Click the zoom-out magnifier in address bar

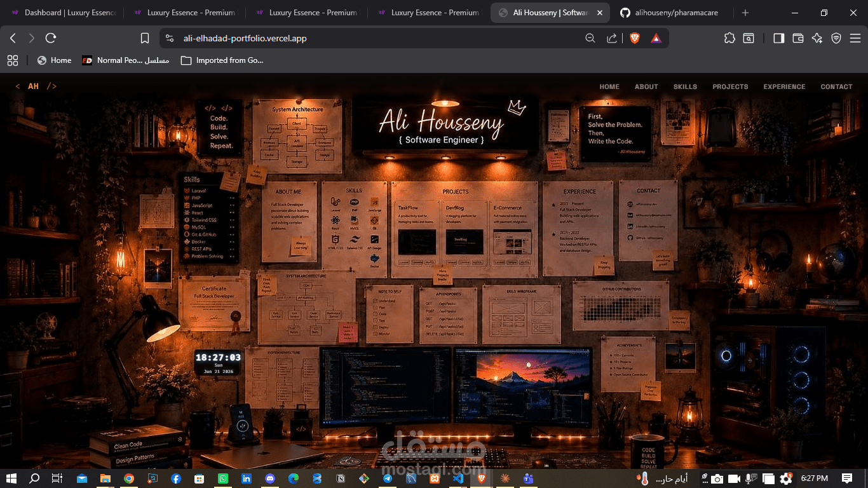coord(590,38)
